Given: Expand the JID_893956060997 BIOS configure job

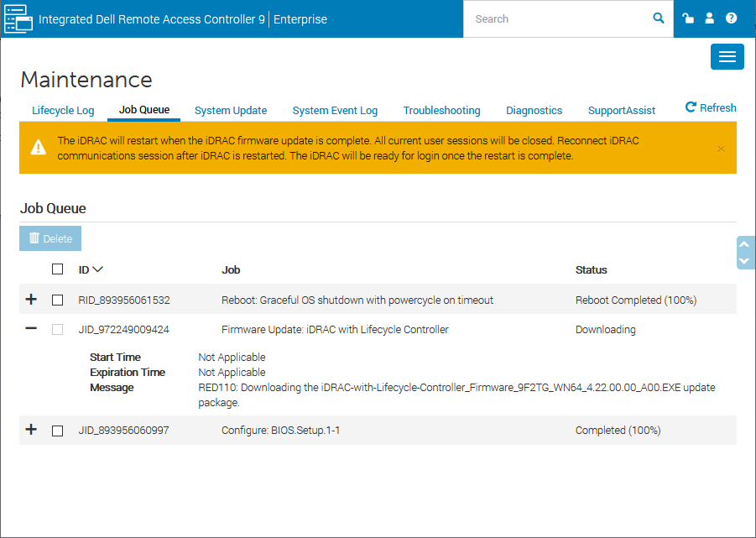Looking at the screenshot, I should pyautogui.click(x=31, y=430).
